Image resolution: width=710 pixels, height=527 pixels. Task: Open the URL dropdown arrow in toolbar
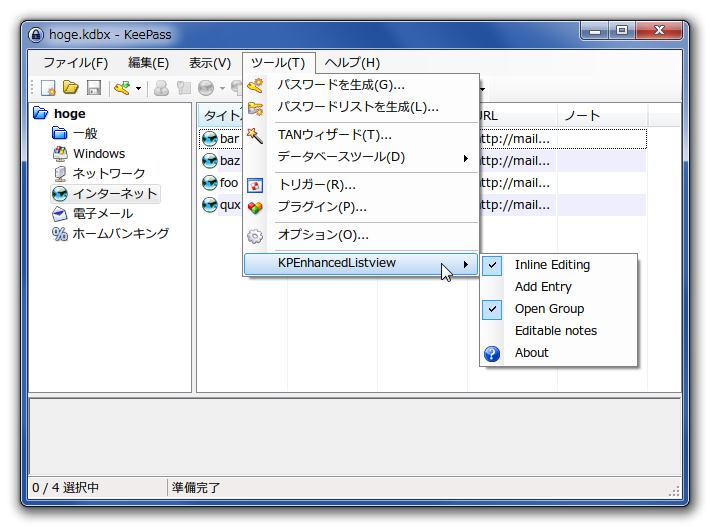click(222, 88)
